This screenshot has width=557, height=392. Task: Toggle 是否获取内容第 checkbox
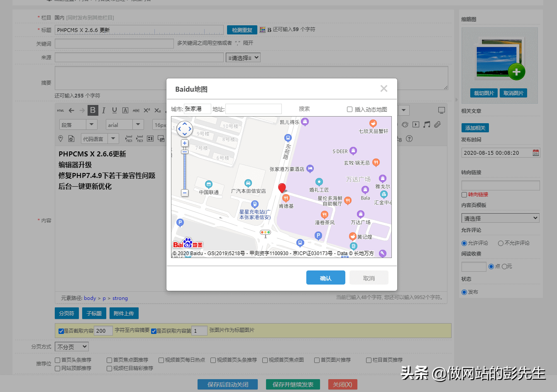154,331
